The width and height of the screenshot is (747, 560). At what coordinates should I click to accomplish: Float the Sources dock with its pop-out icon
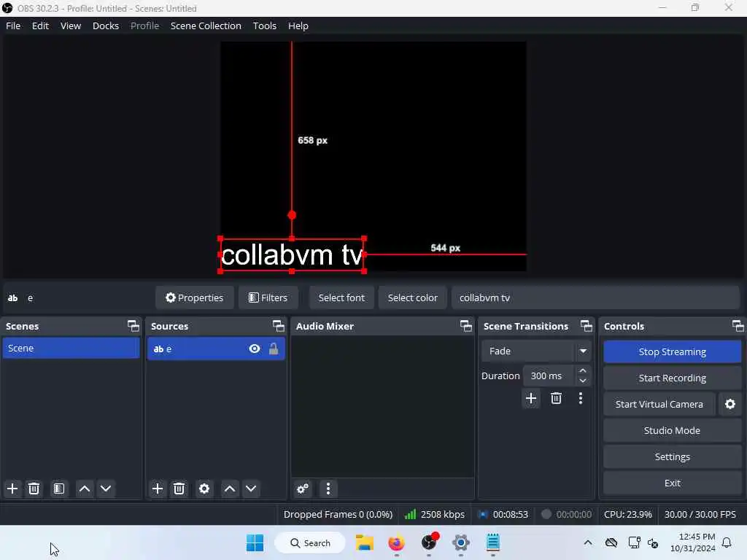[x=278, y=326]
